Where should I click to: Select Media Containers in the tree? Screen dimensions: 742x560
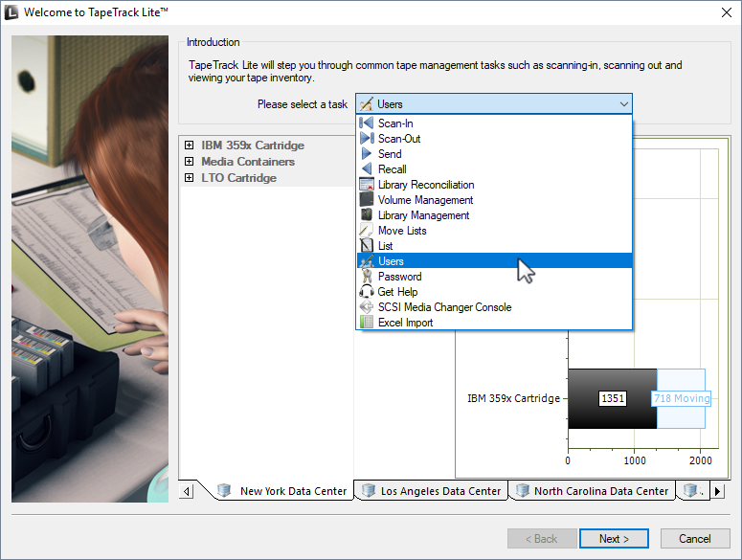pyautogui.click(x=248, y=161)
